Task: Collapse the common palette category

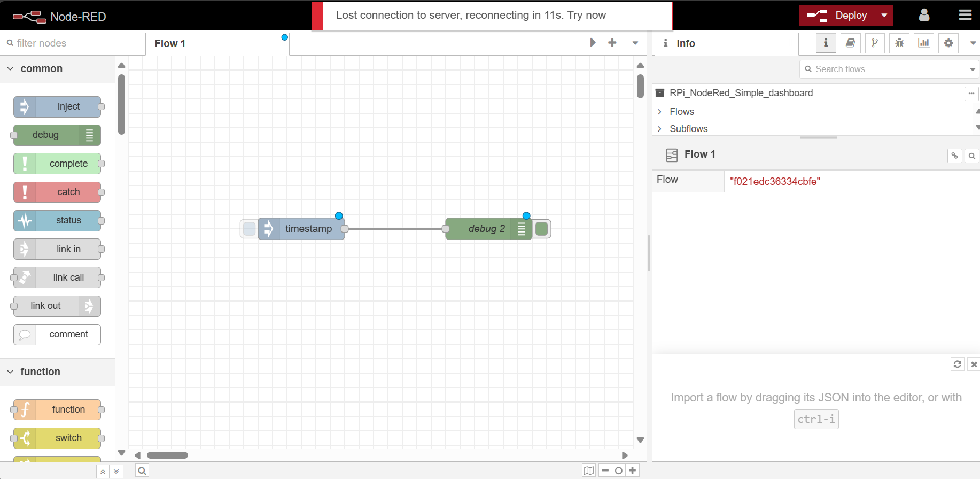Action: (58, 69)
